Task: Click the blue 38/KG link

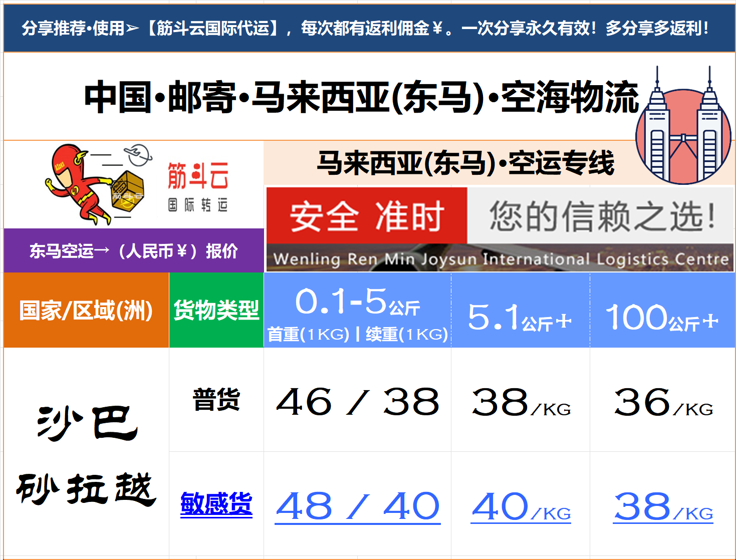Action: pyautogui.click(x=663, y=507)
